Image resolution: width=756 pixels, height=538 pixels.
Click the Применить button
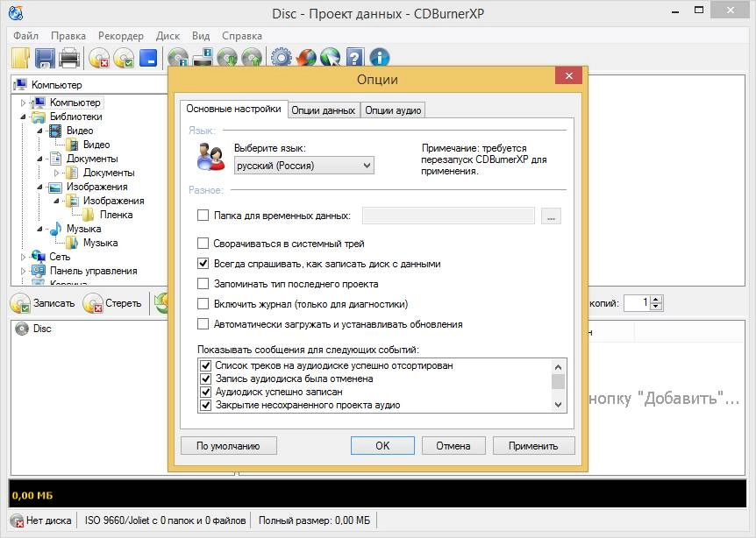tap(533, 445)
